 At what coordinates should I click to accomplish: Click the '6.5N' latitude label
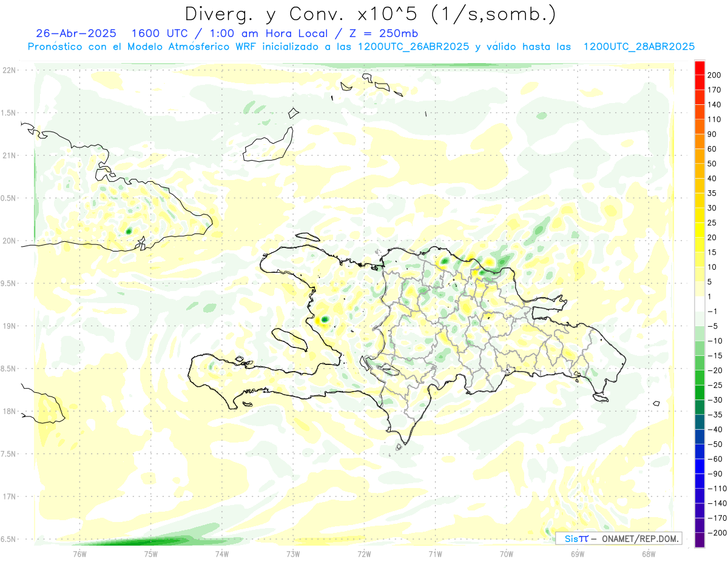[x=9, y=539]
